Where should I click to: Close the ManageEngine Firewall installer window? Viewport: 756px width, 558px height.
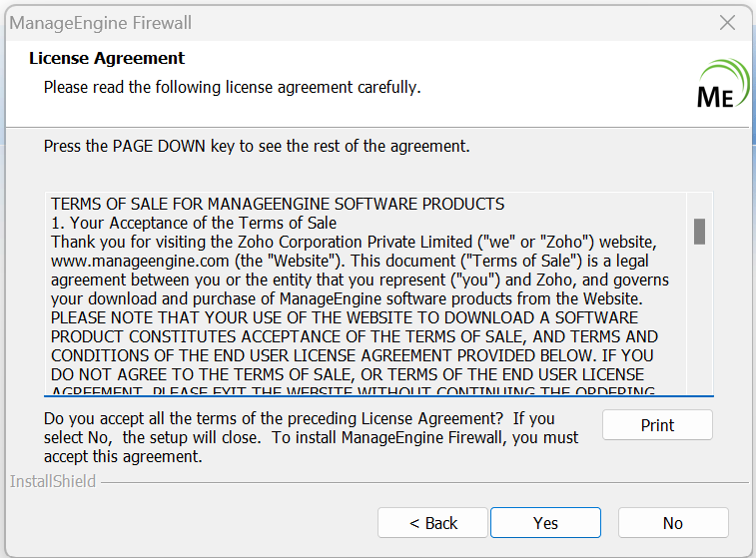click(728, 22)
